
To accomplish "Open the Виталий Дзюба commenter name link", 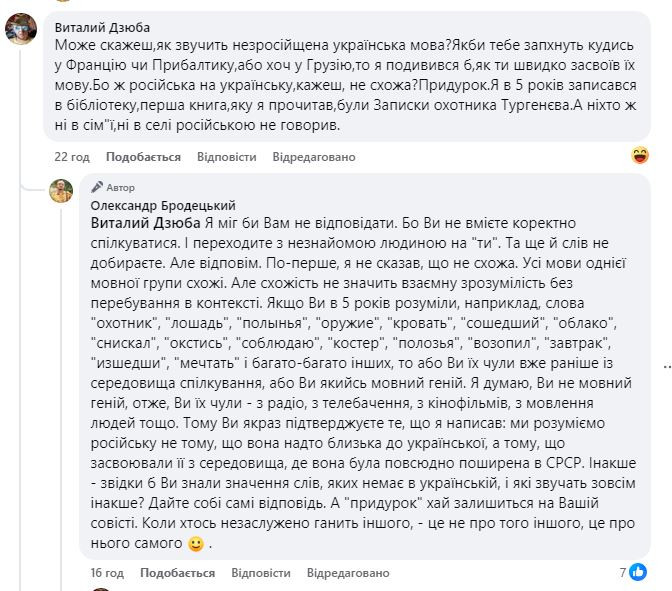I will pos(102,27).
